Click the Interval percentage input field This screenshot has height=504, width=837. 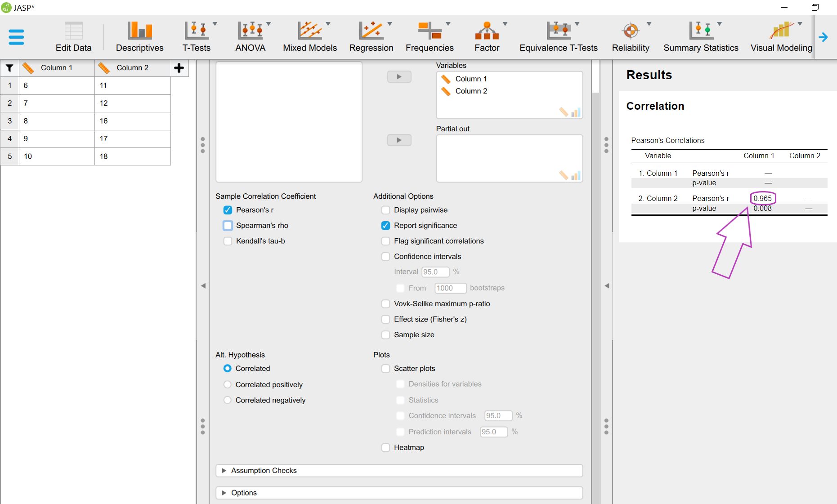(435, 272)
